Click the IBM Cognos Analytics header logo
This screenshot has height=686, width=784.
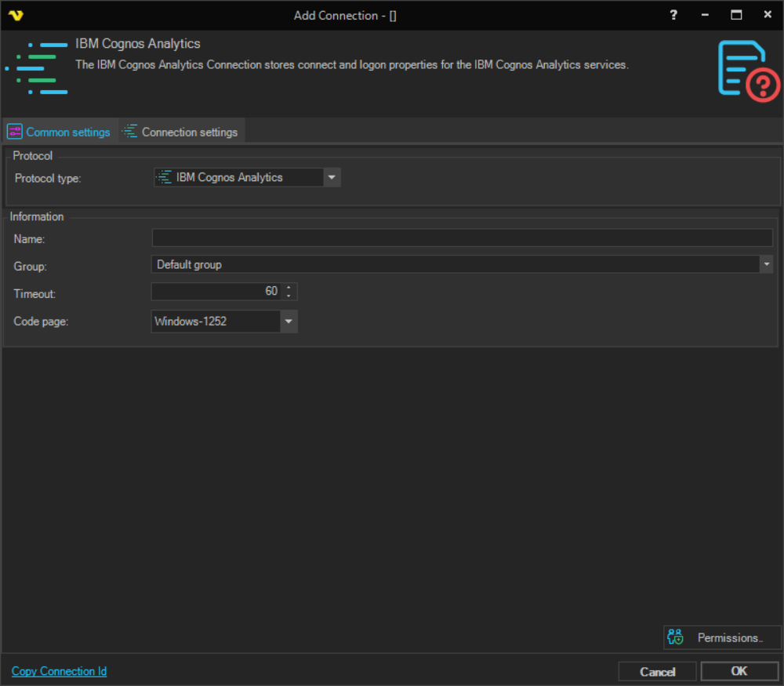point(36,69)
